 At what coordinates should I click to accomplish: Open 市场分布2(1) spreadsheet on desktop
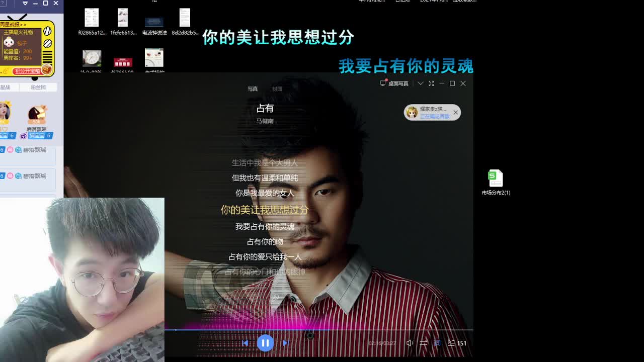coord(496,183)
